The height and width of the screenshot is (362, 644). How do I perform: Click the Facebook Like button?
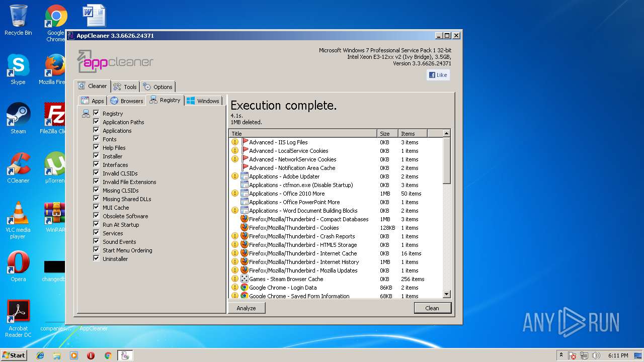438,75
